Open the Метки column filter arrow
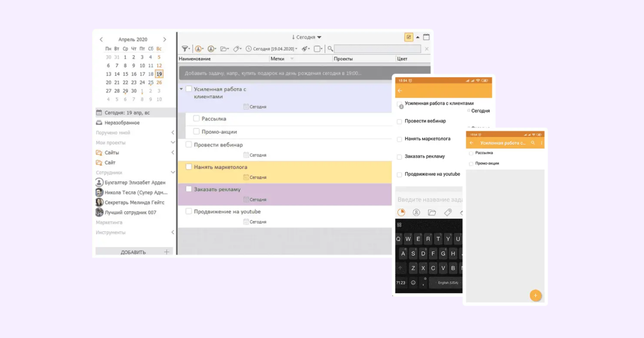This screenshot has height=338, width=644. tap(292, 59)
